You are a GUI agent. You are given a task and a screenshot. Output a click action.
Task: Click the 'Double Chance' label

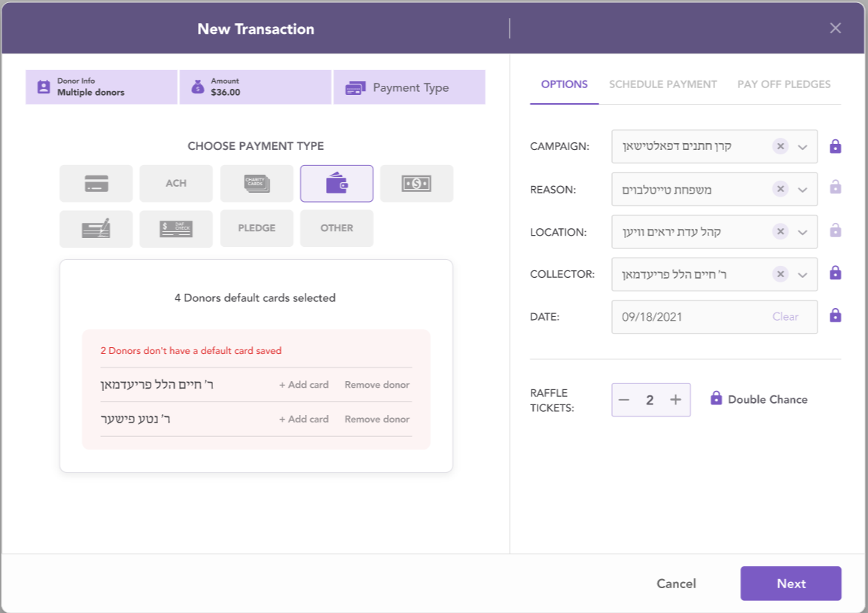(767, 399)
